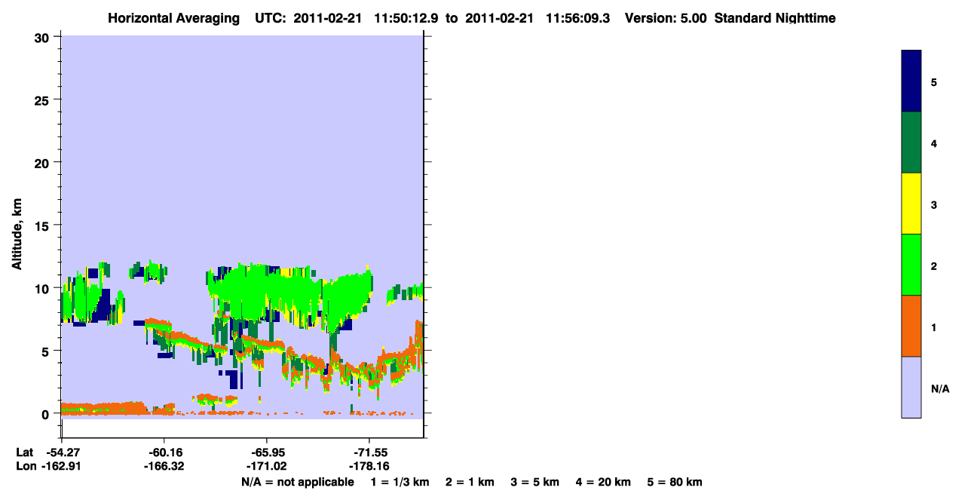
Task: Click 'Standard Nighttime' in the title
Action: (775, 18)
